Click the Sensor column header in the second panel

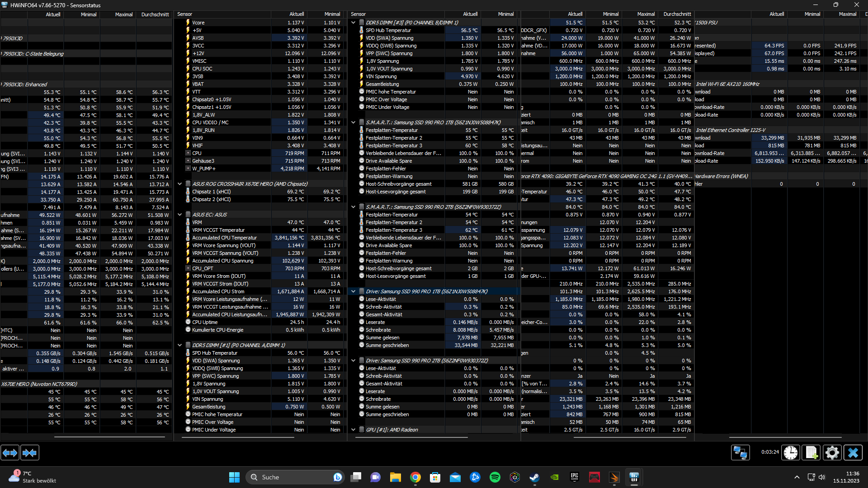(185, 14)
